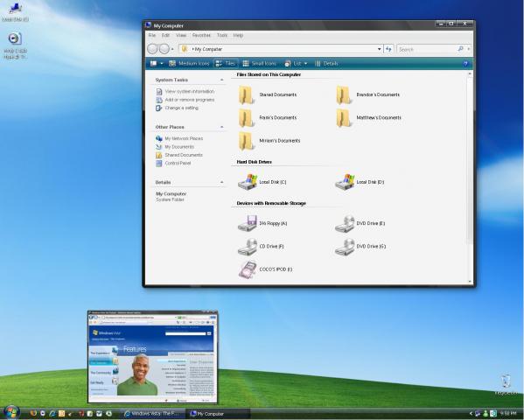Screen dimensions: 524x420
Task: Click the Search input field
Action: coord(426,49)
